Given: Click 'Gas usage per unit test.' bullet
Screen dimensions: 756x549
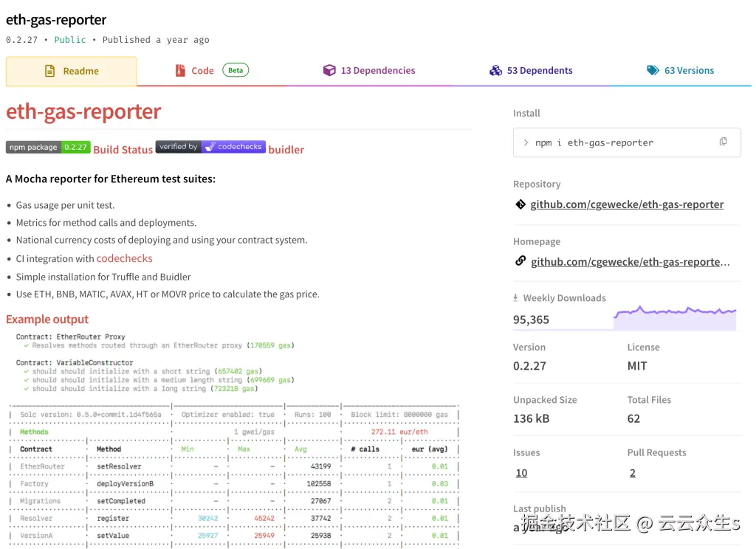Looking at the screenshot, I should (x=65, y=205).
